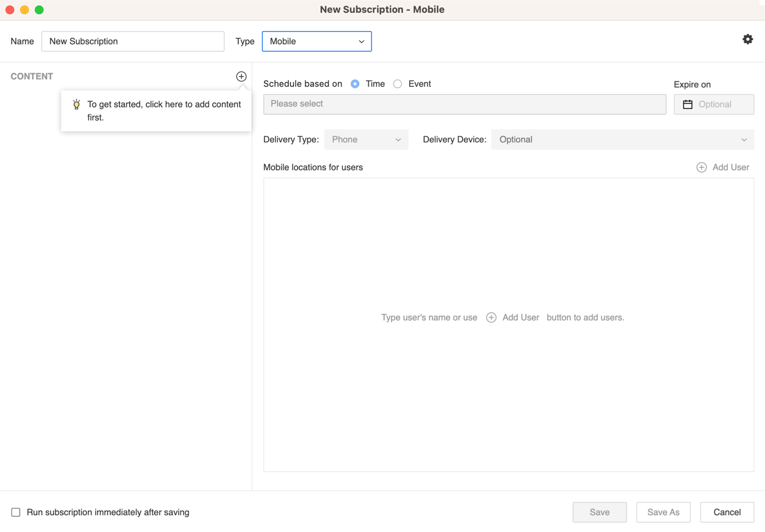The width and height of the screenshot is (765, 532).
Task: Select the Event schedule radio button
Action: (398, 84)
